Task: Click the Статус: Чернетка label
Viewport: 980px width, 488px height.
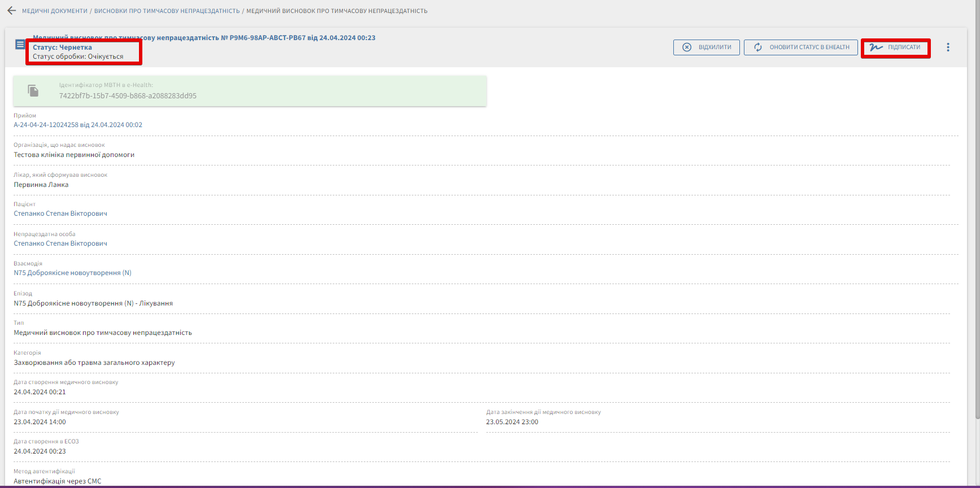Action: pos(62,47)
